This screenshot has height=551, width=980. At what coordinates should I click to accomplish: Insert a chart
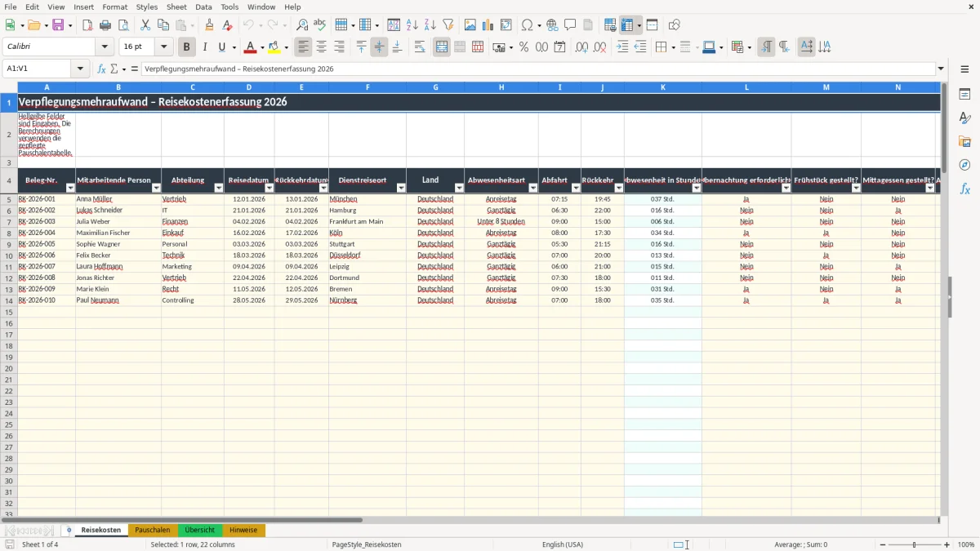[x=488, y=25]
